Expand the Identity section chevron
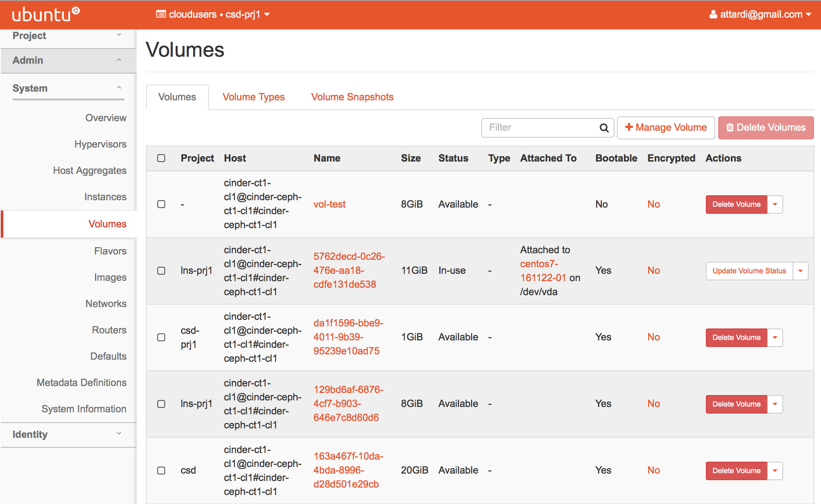 119,433
